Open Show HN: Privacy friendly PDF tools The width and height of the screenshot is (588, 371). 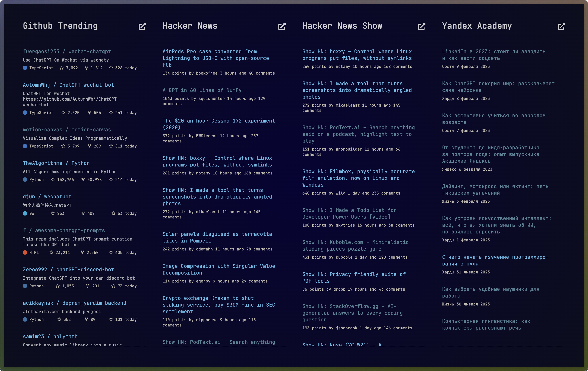pyautogui.click(x=354, y=277)
